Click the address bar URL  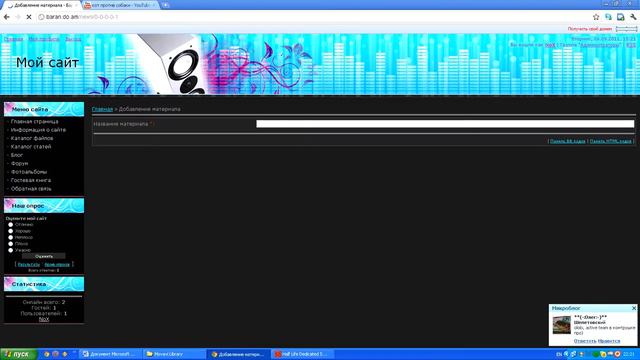coord(82,17)
